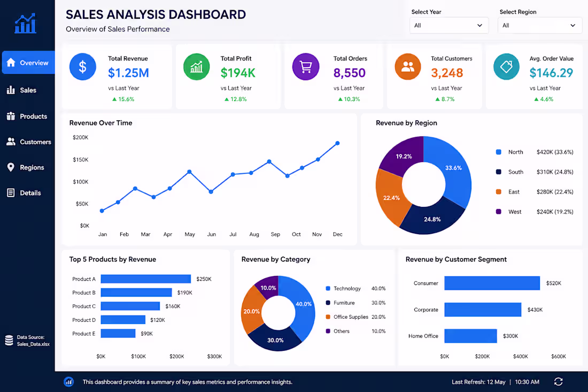This screenshot has width=588, height=392.
Task: Click the Details document icon
Action: coord(11,193)
